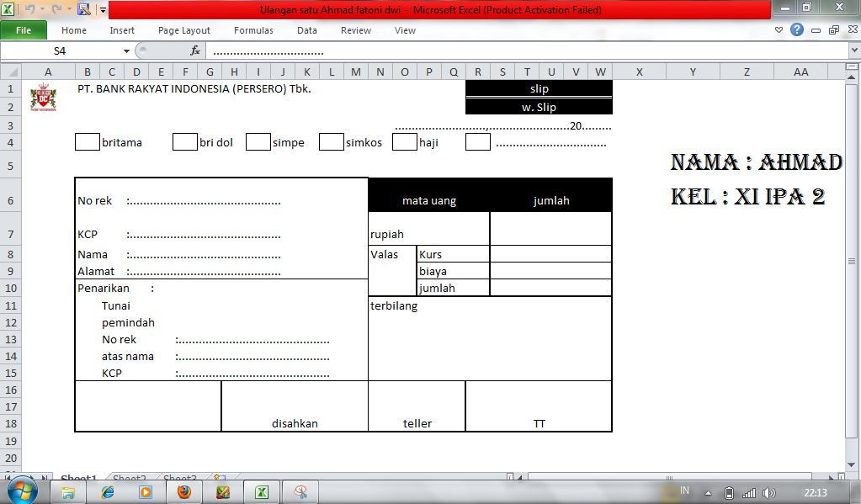
Task: Tick the haji checkbox box
Action: (x=405, y=141)
